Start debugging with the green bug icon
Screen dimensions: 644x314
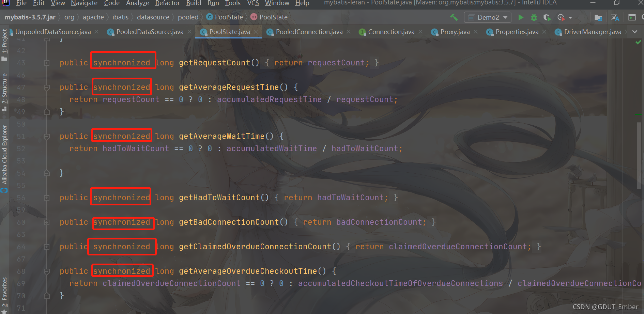(534, 17)
